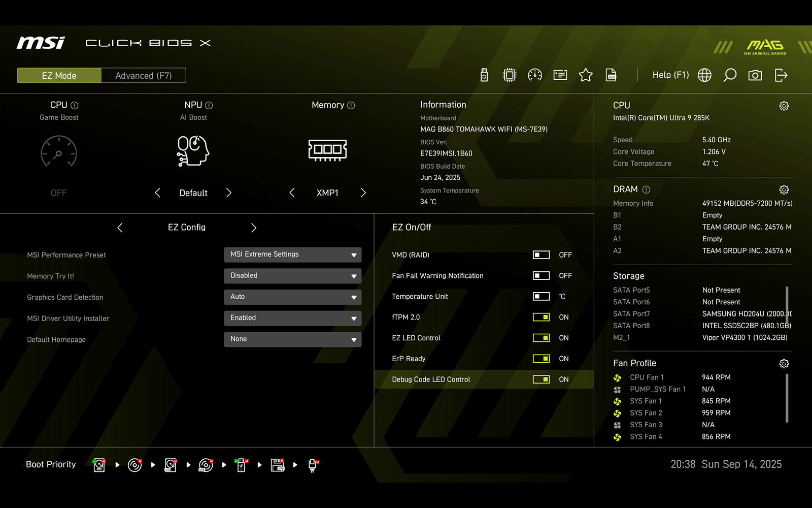The width and height of the screenshot is (812, 508).
Task: Toggle ErP Ready switch
Action: 541,359
